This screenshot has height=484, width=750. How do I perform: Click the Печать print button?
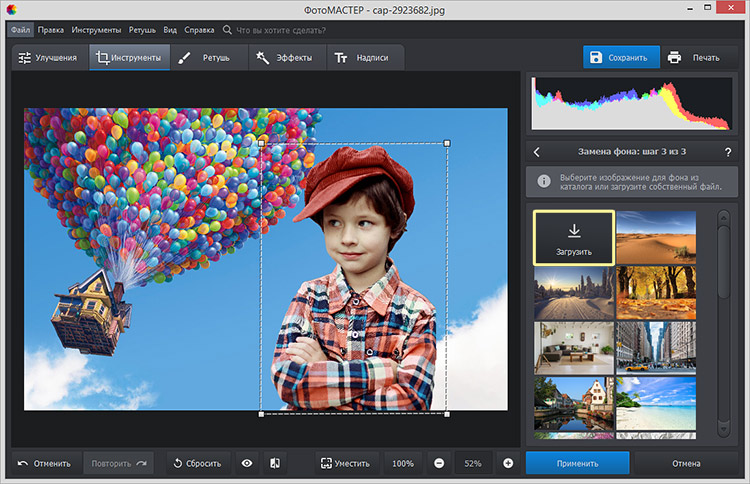coord(694,57)
